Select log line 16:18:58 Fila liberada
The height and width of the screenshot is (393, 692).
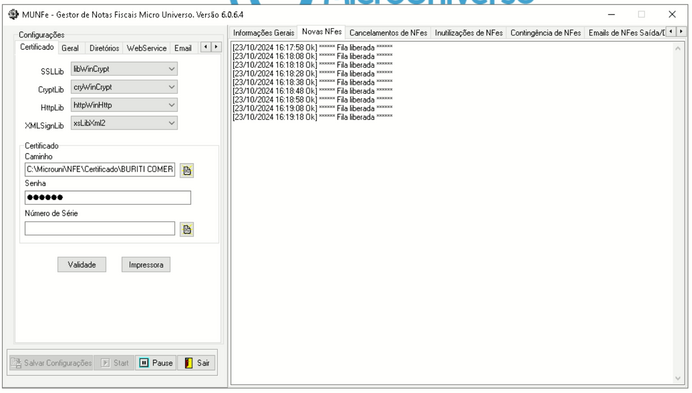click(x=312, y=100)
